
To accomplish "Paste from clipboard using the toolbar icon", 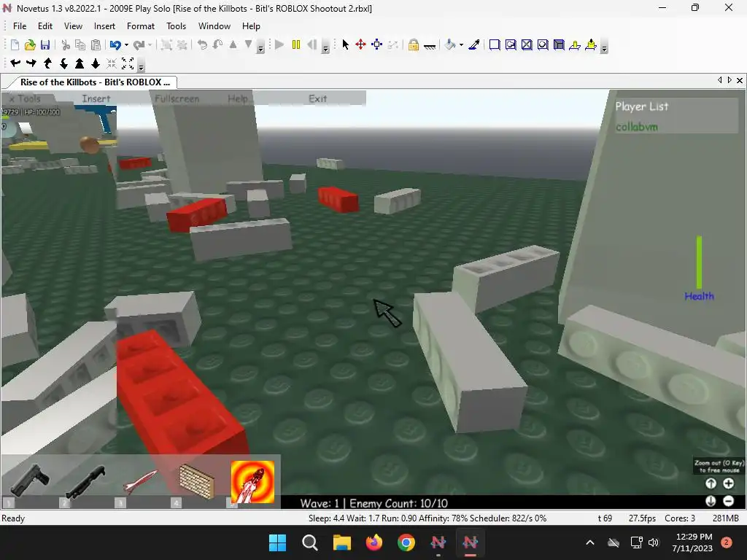I will [x=96, y=44].
